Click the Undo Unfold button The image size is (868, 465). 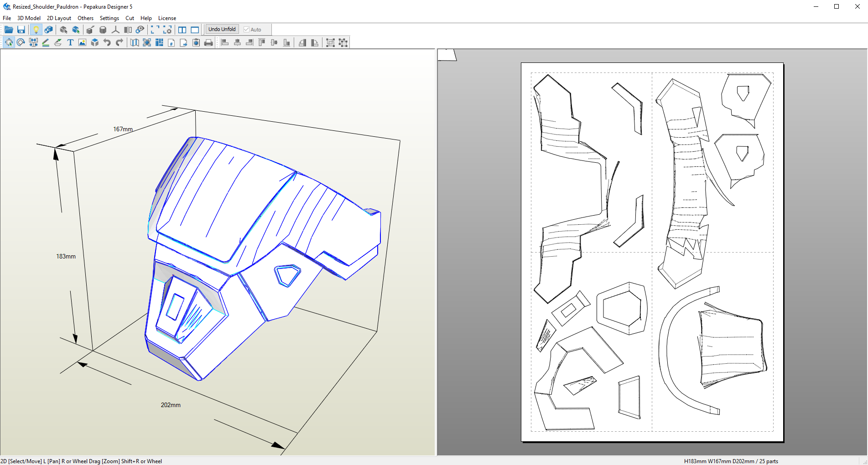point(222,29)
